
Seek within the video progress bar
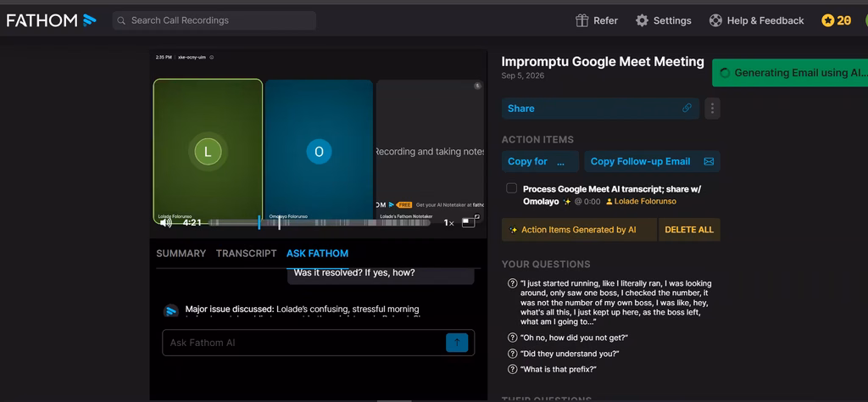click(x=320, y=222)
